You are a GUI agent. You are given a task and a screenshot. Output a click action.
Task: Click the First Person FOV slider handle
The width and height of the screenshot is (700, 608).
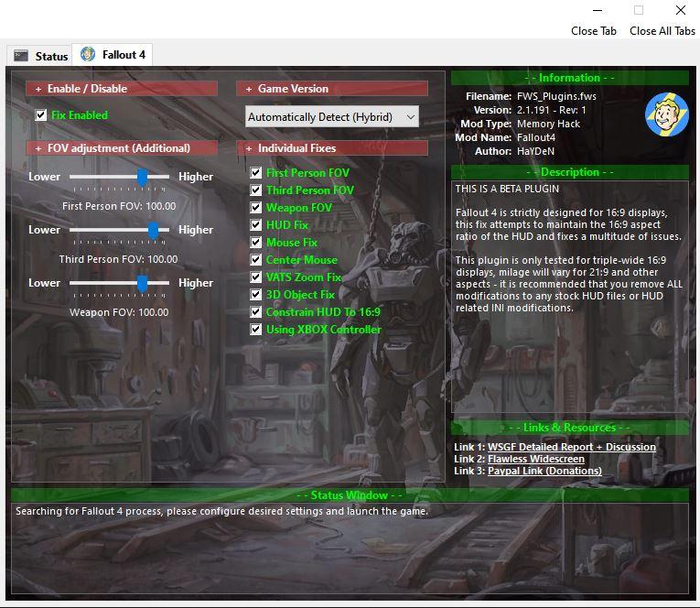(143, 177)
